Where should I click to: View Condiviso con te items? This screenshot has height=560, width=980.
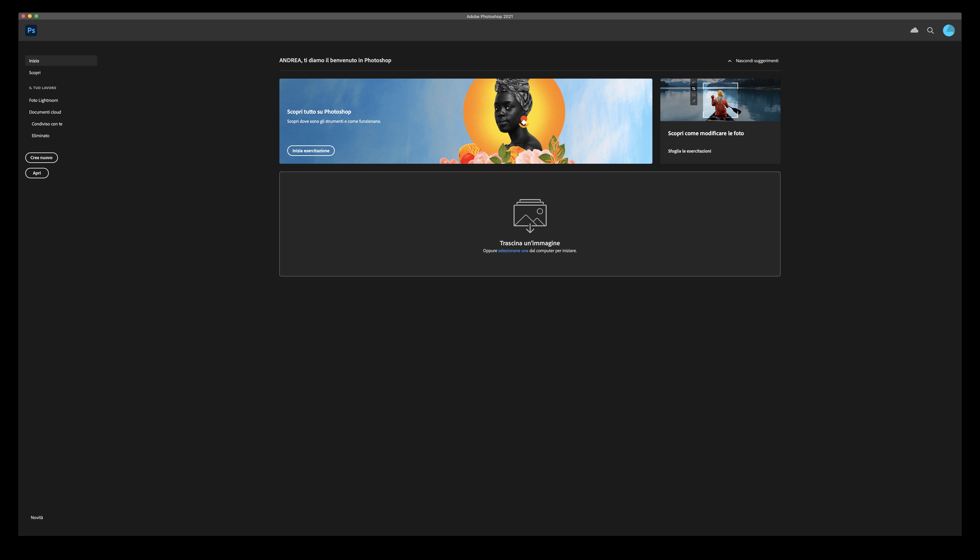47,124
